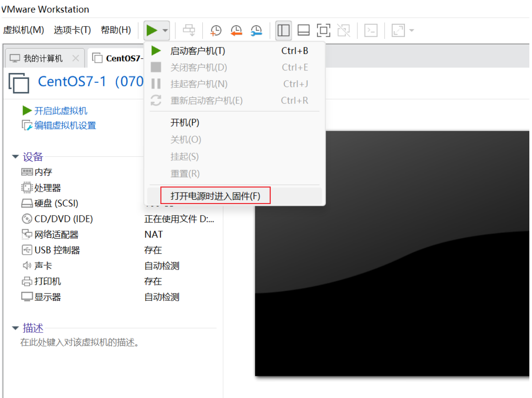
Task: Switch to the 我的计算机 tab
Action: [43, 58]
